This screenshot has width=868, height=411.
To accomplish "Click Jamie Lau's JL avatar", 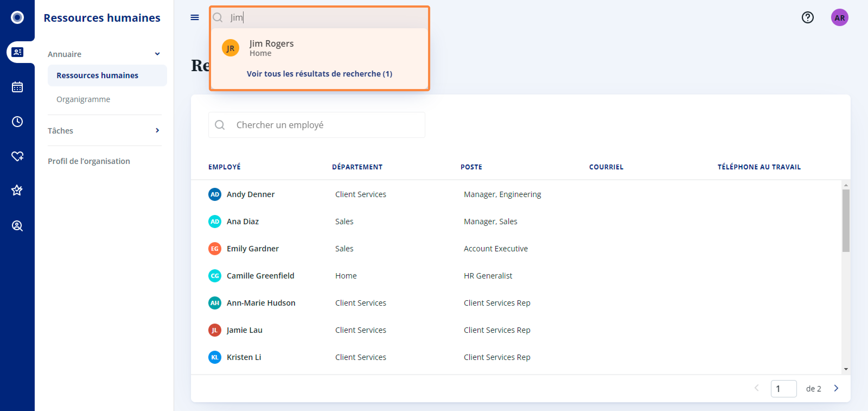I will pos(215,330).
